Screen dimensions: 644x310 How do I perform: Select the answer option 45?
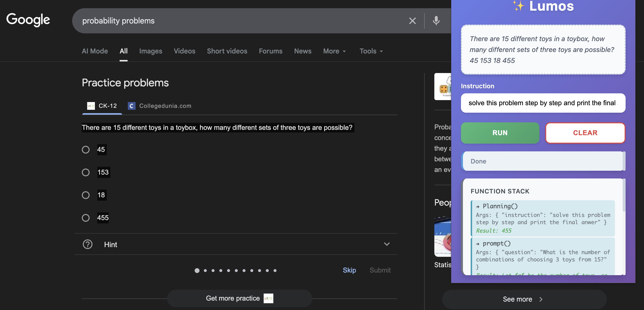86,149
